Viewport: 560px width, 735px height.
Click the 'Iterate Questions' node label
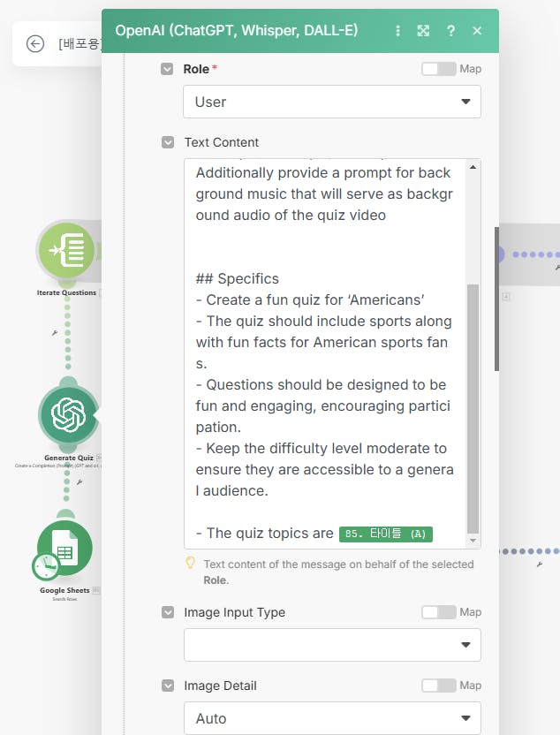(66, 292)
